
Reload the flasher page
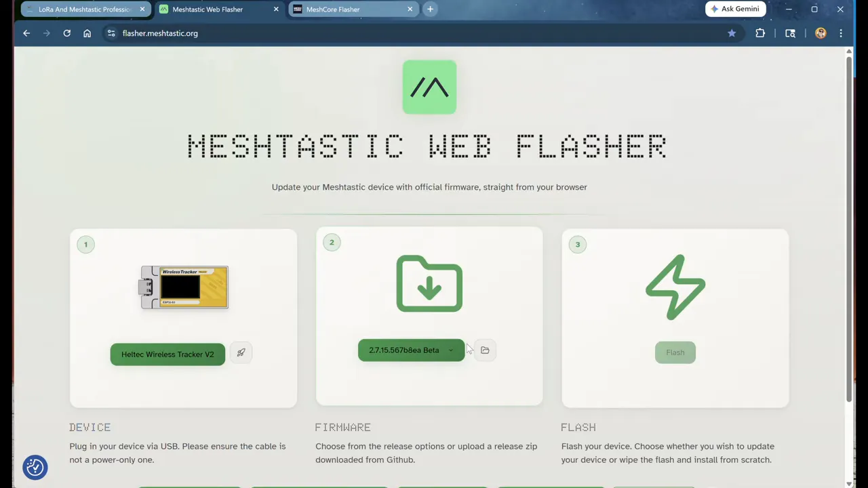66,33
